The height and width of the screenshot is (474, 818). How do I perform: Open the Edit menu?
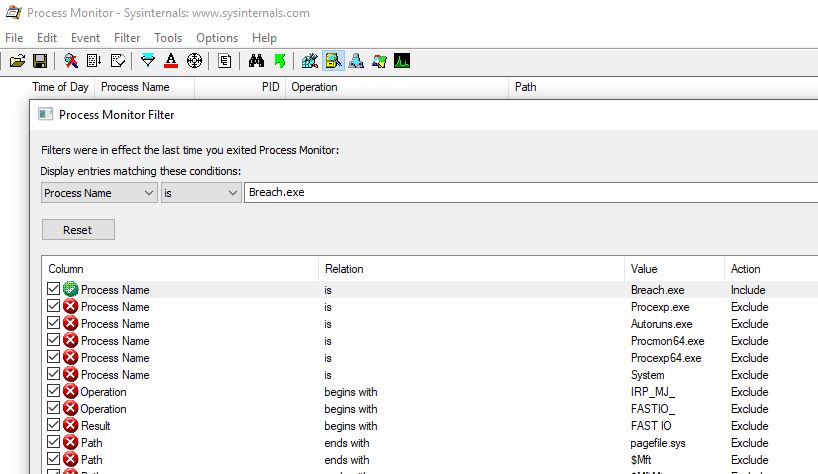[x=47, y=38]
